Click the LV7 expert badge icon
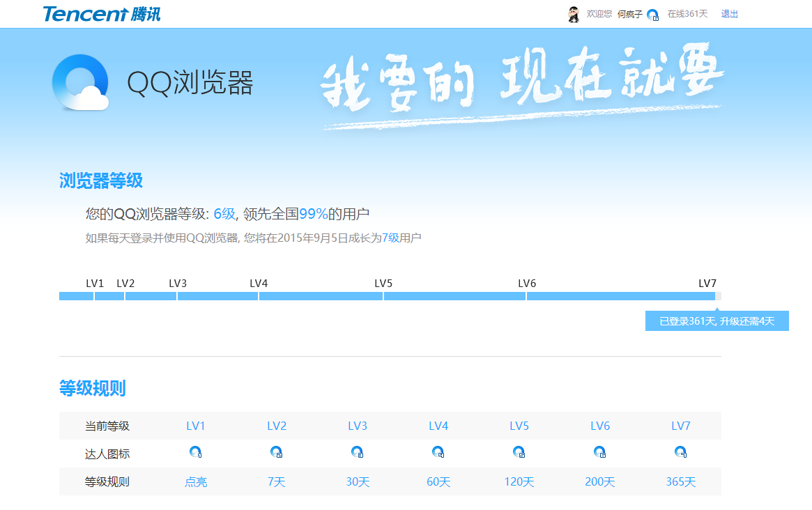Screen dimensions: 812x510 (680, 452)
